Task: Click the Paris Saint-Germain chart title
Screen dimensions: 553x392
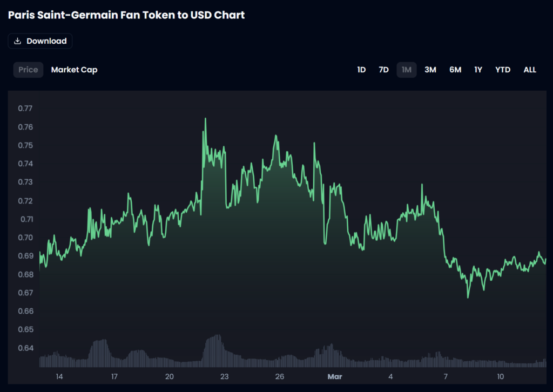Action: pos(126,15)
